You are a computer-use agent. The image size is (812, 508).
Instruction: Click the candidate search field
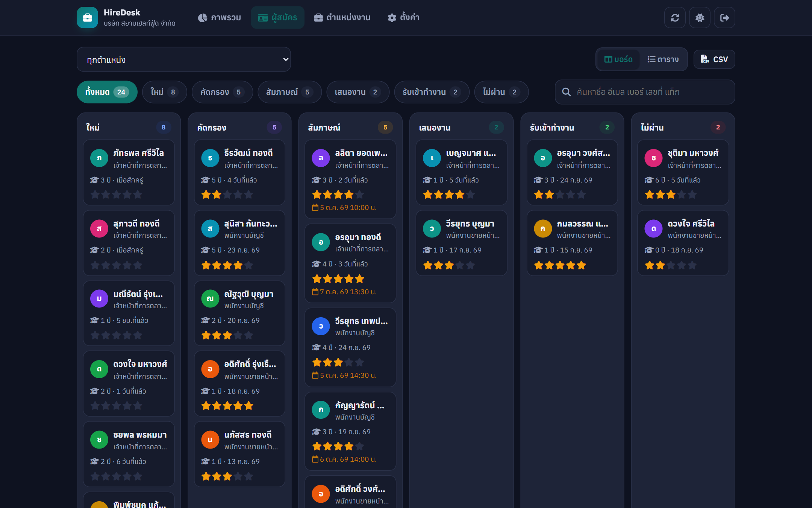(x=645, y=92)
